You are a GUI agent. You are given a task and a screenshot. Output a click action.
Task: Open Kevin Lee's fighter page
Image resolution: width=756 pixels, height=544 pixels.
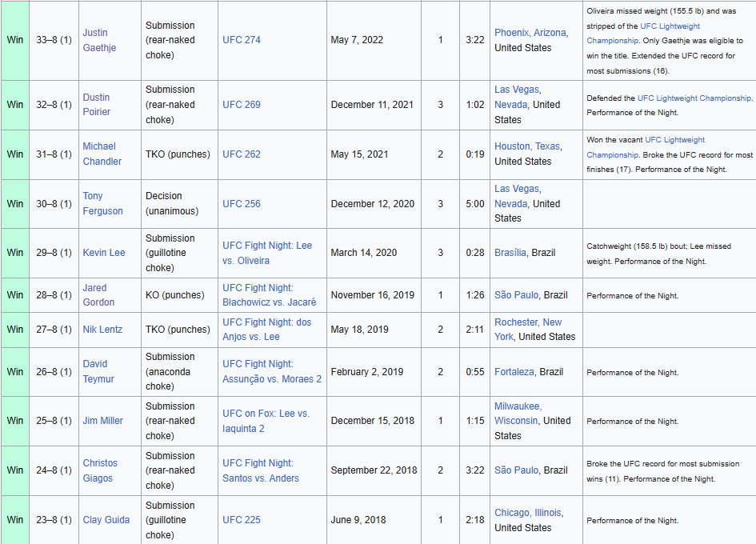[x=104, y=253]
